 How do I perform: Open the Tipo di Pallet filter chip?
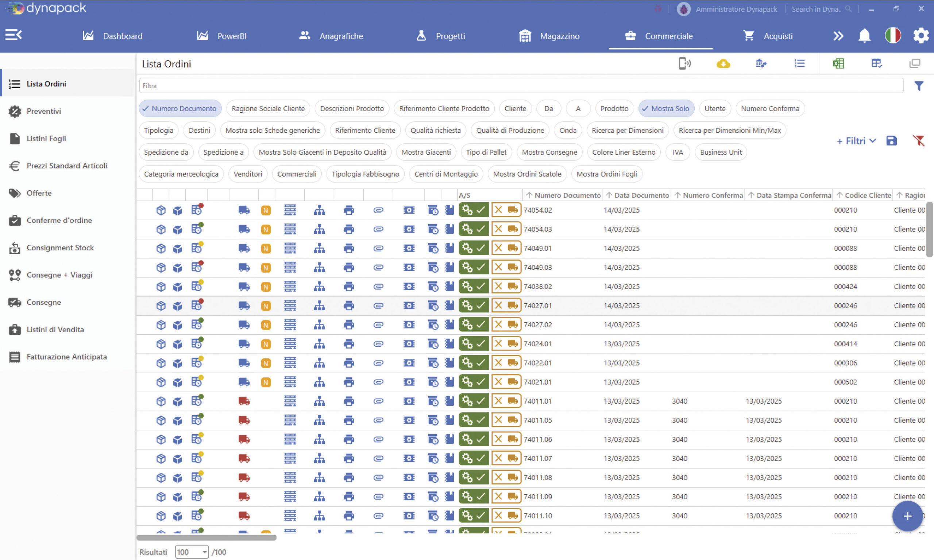tap(486, 152)
